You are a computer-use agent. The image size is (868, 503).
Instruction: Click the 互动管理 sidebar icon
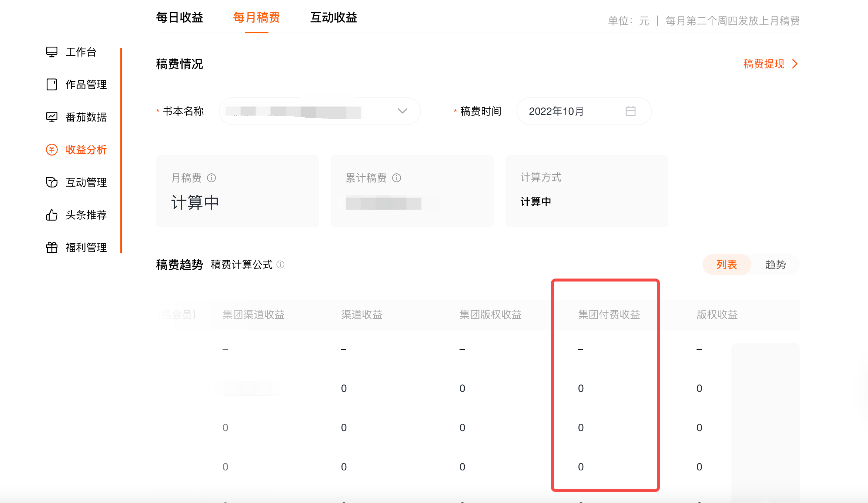[52, 182]
